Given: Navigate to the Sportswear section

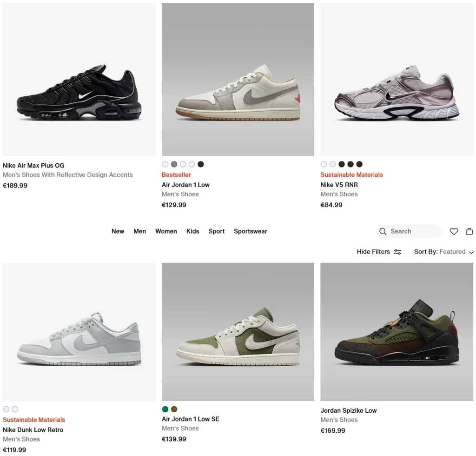Looking at the screenshot, I should [251, 231].
